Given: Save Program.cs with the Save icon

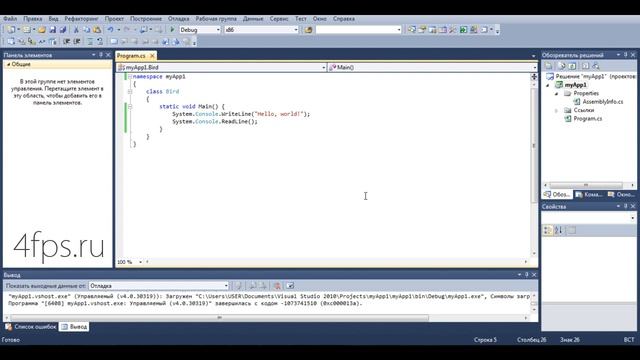Looking at the screenshot, I should point(53,30).
